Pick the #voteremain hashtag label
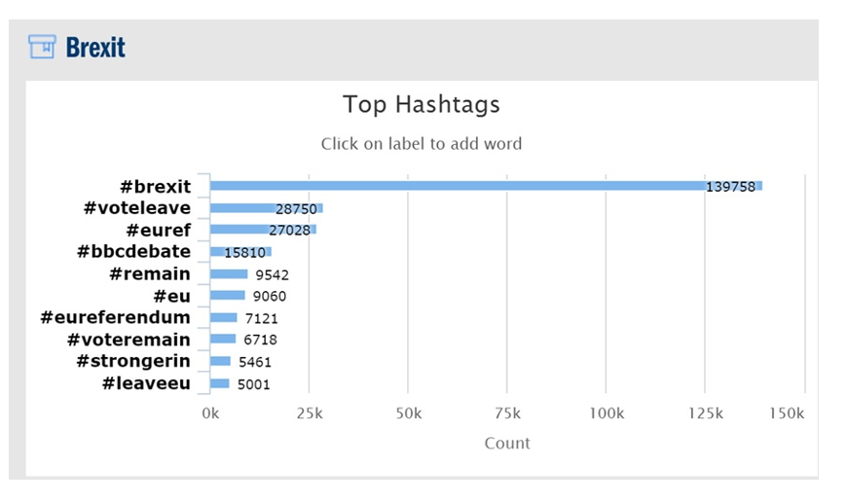This screenshot has height=504, width=846. 129,340
